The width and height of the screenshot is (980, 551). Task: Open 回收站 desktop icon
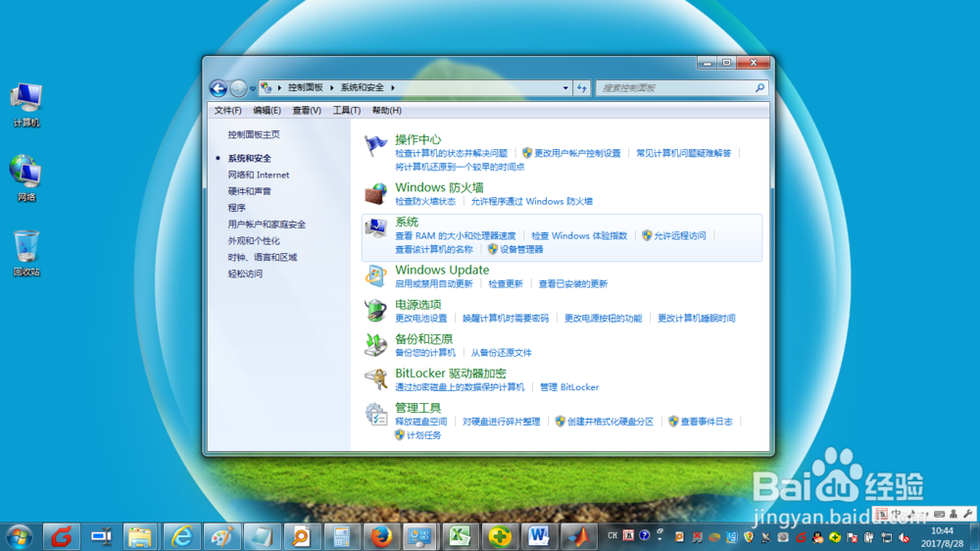click(x=26, y=253)
